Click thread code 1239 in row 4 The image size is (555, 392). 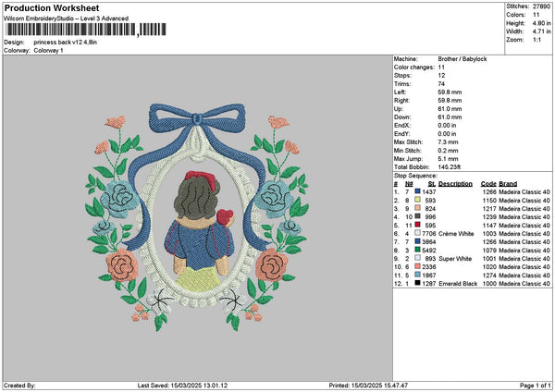(x=489, y=217)
